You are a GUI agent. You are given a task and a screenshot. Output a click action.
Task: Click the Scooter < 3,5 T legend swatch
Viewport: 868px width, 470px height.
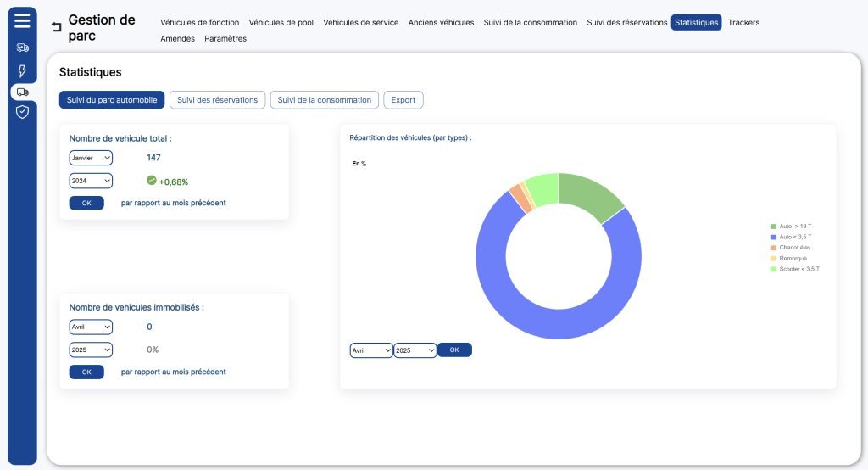pyautogui.click(x=773, y=269)
